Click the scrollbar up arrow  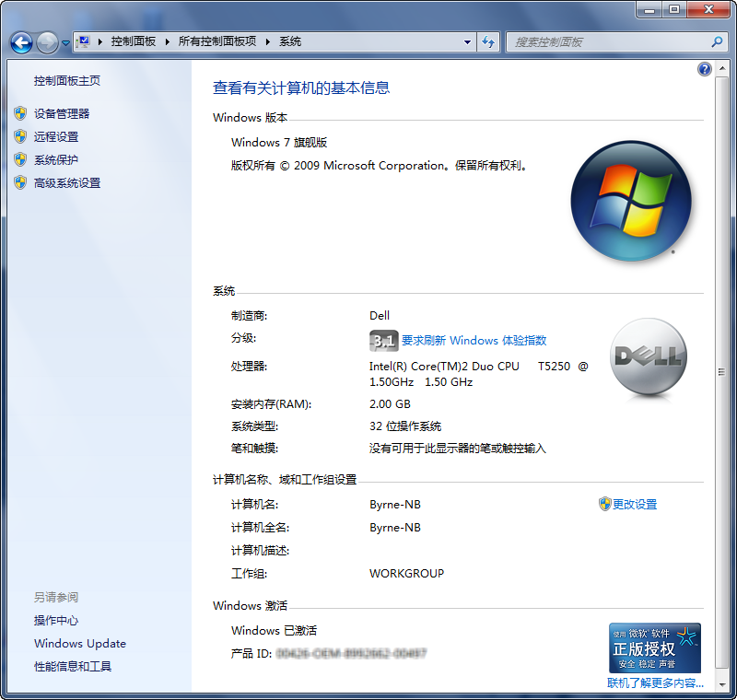[722, 68]
